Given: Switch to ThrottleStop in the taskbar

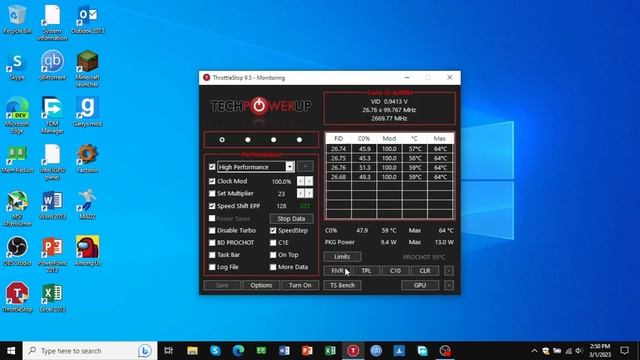Looking at the screenshot, I should 353,351.
